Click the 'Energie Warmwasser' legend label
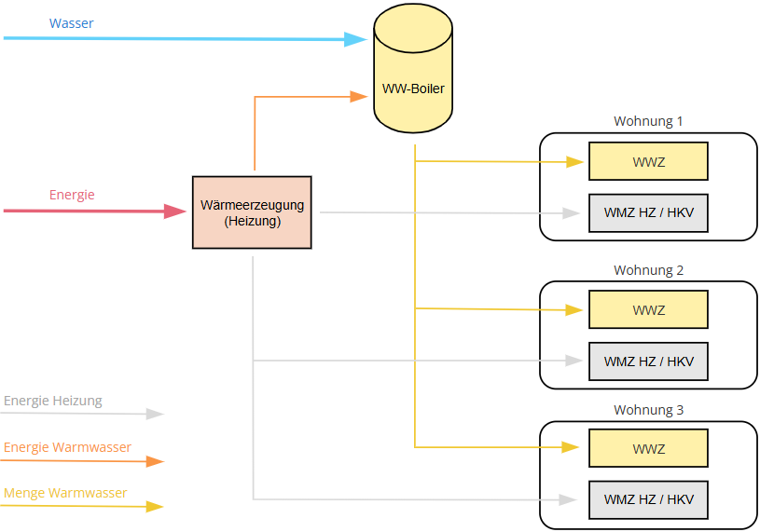This screenshot has width=760, height=532. 67,447
